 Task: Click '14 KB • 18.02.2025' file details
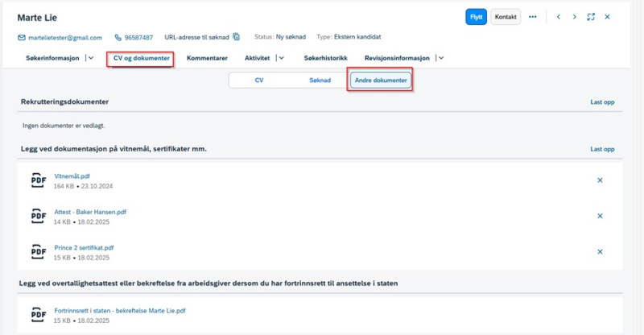[x=81, y=222]
